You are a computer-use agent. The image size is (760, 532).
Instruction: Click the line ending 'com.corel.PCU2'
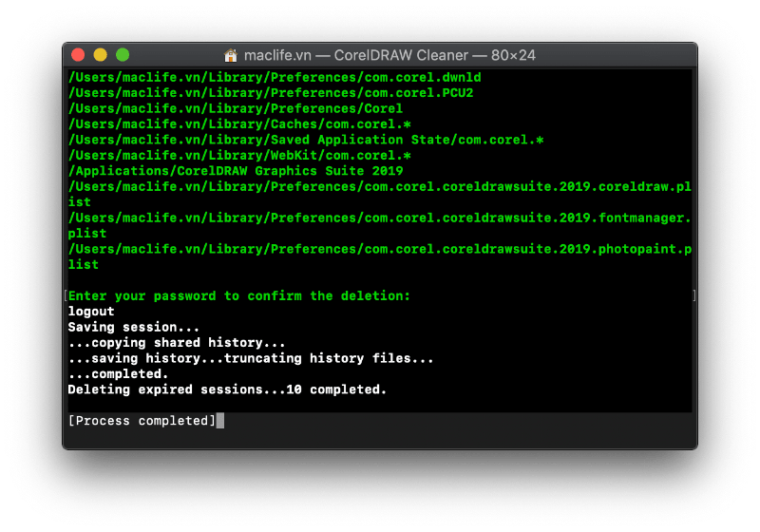tap(271, 93)
